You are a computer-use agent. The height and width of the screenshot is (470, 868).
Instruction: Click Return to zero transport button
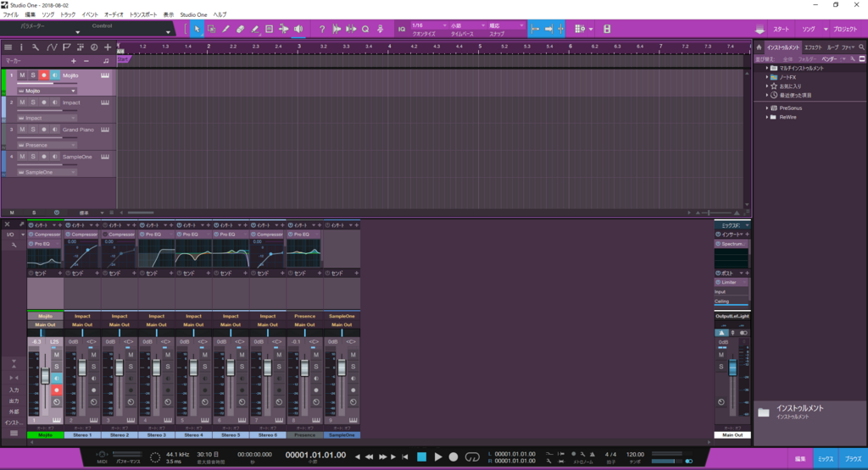[x=405, y=456]
